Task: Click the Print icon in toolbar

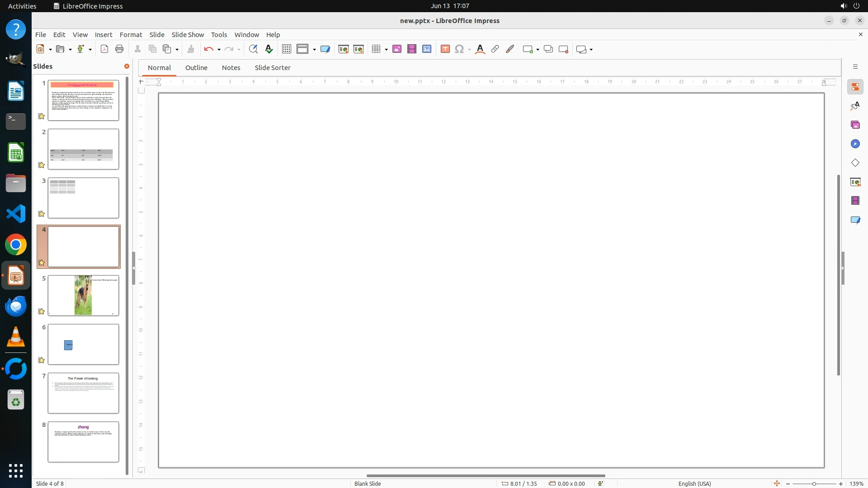Action: [119, 49]
